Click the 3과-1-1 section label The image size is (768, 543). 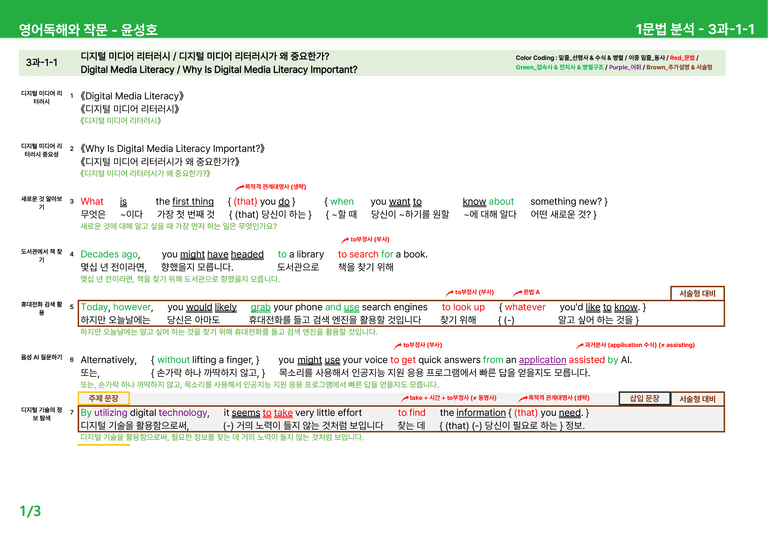click(x=42, y=63)
